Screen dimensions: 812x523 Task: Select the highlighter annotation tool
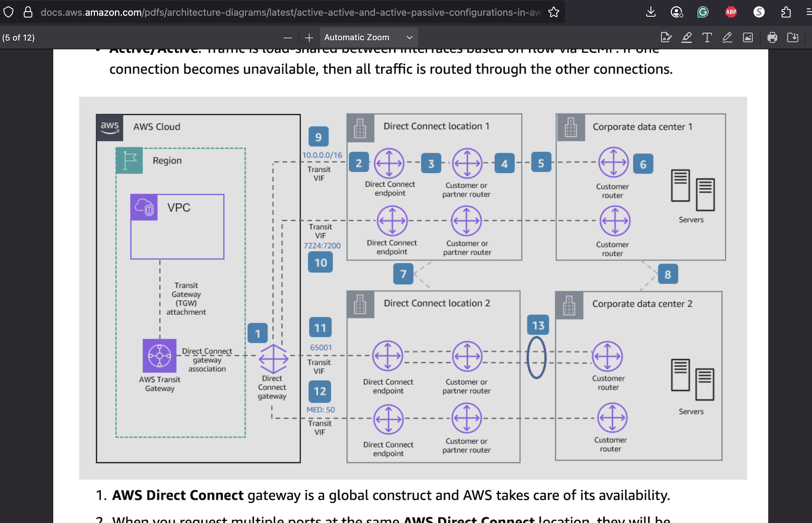tap(687, 37)
